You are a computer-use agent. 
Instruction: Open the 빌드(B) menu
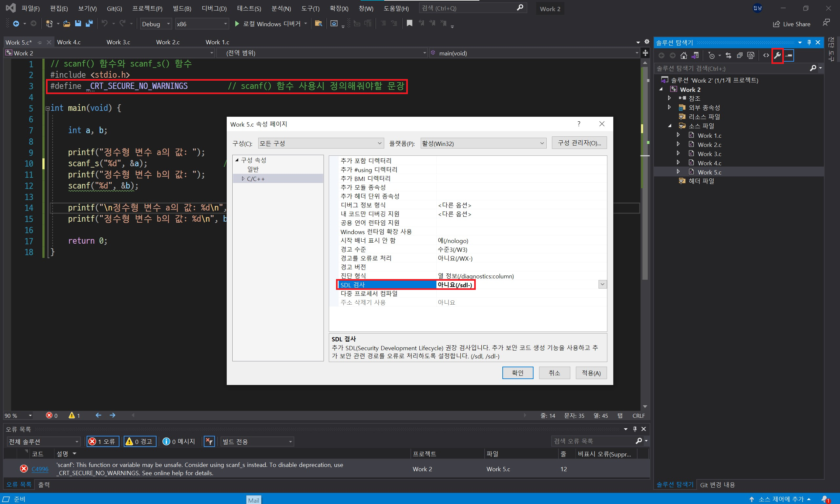pos(182,9)
